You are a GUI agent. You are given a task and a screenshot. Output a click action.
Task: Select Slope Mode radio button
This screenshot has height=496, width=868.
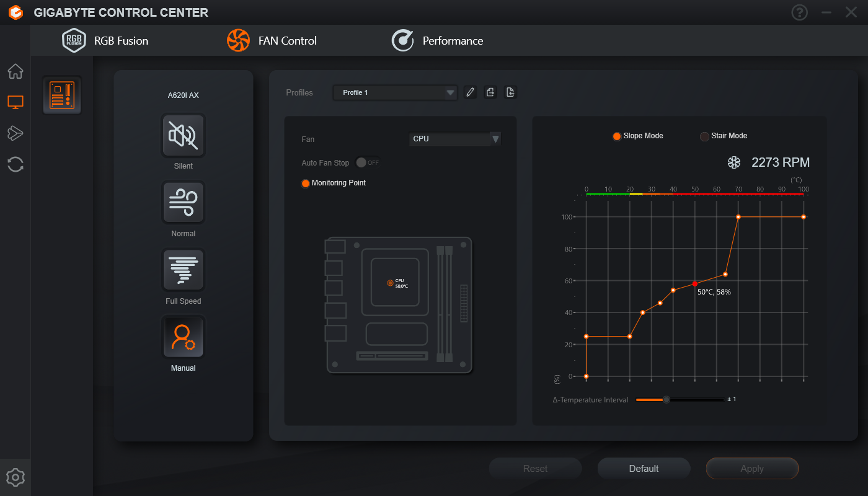617,136
